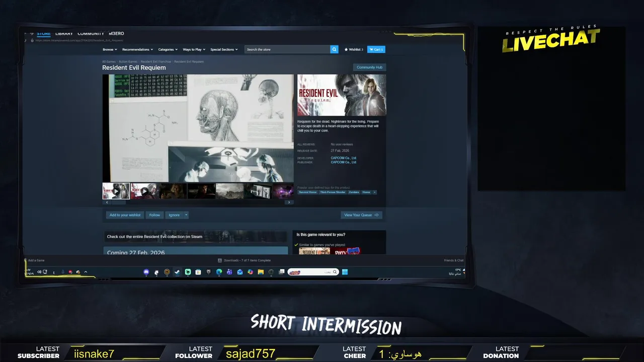Click the store search magnifier icon

tap(335, 49)
